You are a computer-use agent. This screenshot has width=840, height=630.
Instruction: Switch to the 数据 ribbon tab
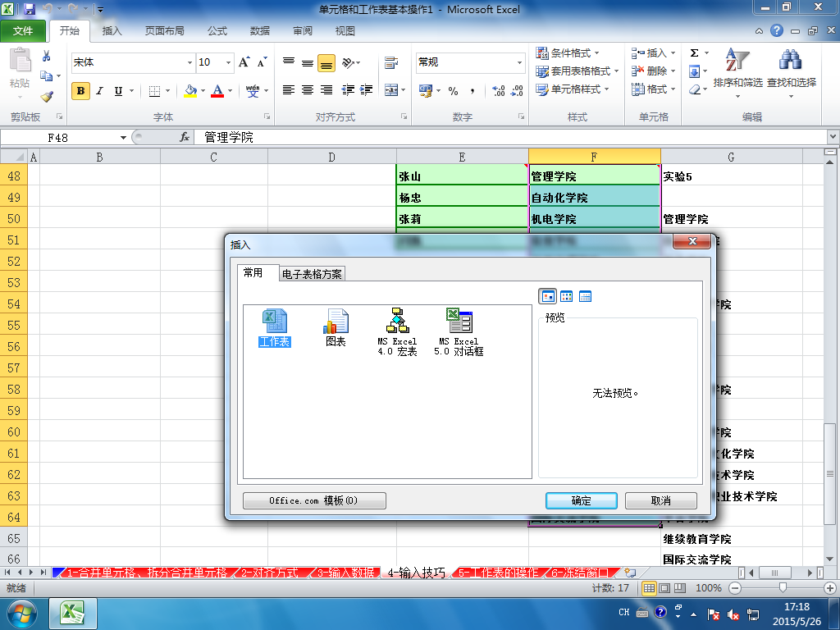(260, 31)
